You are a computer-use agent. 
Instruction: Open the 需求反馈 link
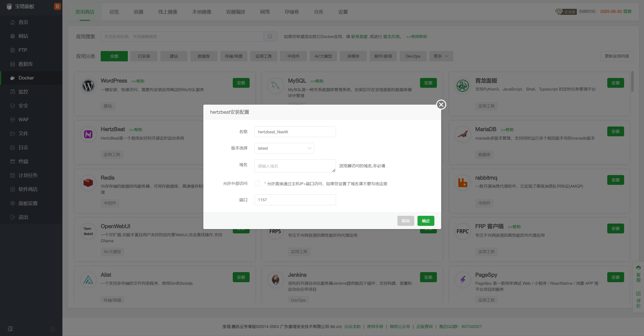pyautogui.click(x=391, y=37)
